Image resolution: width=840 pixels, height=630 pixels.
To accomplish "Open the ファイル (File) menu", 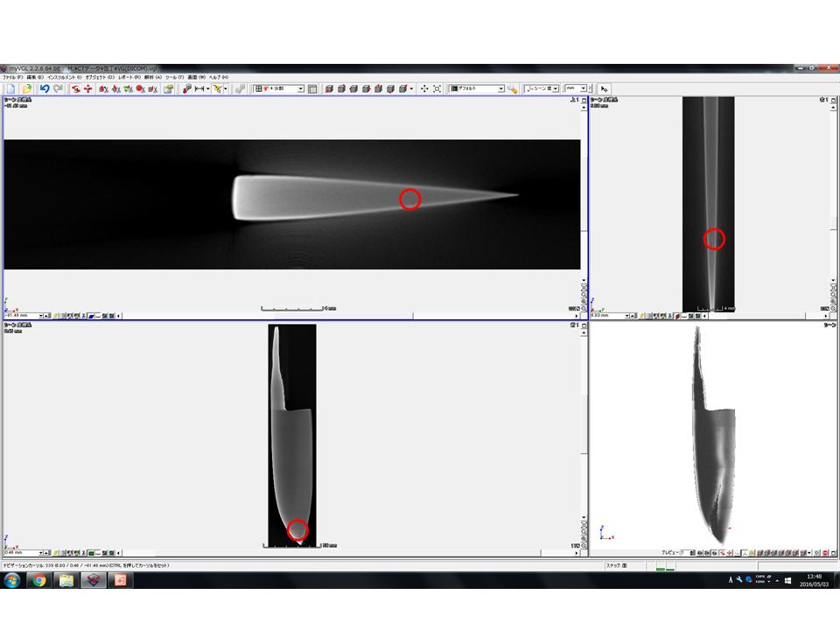I will 13,78.
